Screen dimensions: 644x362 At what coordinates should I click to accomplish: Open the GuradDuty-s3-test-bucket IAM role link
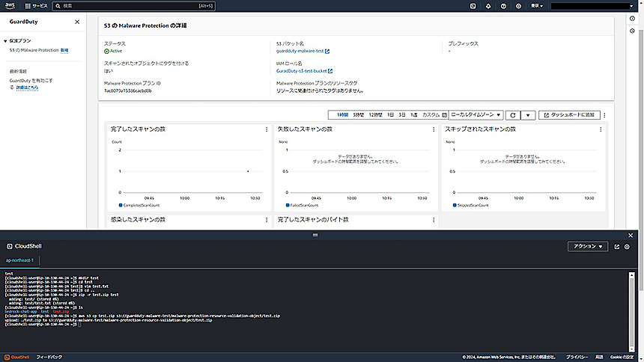302,70
